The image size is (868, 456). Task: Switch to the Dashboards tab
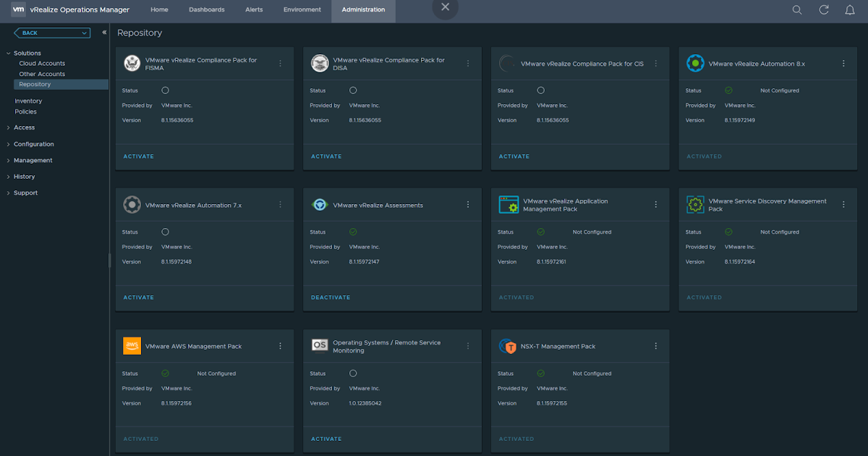pyautogui.click(x=206, y=10)
